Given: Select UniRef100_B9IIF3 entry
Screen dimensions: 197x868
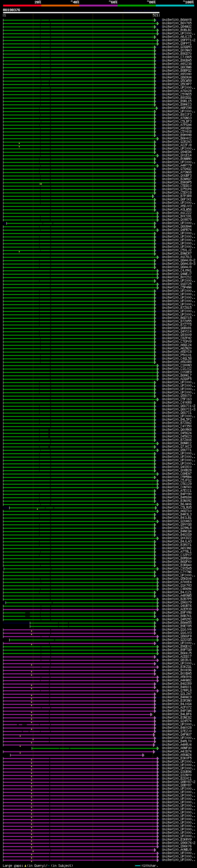Looking at the screenshot, I should [177, 115].
